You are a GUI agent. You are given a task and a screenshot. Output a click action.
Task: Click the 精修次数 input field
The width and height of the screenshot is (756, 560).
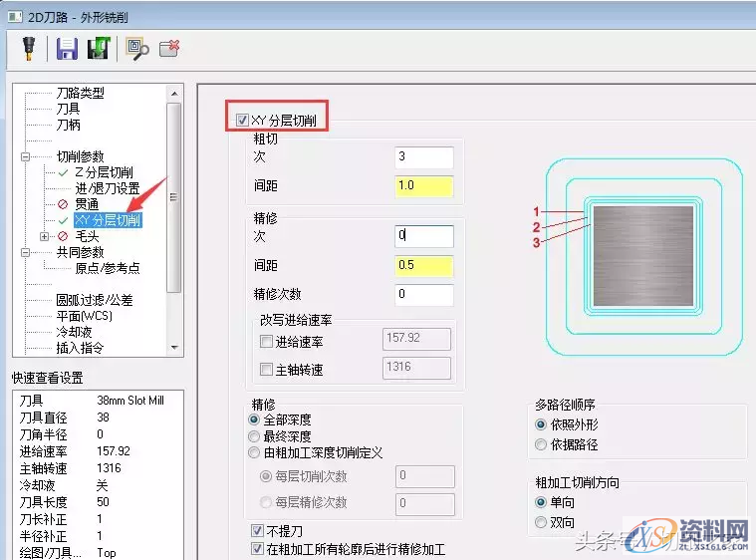click(423, 294)
